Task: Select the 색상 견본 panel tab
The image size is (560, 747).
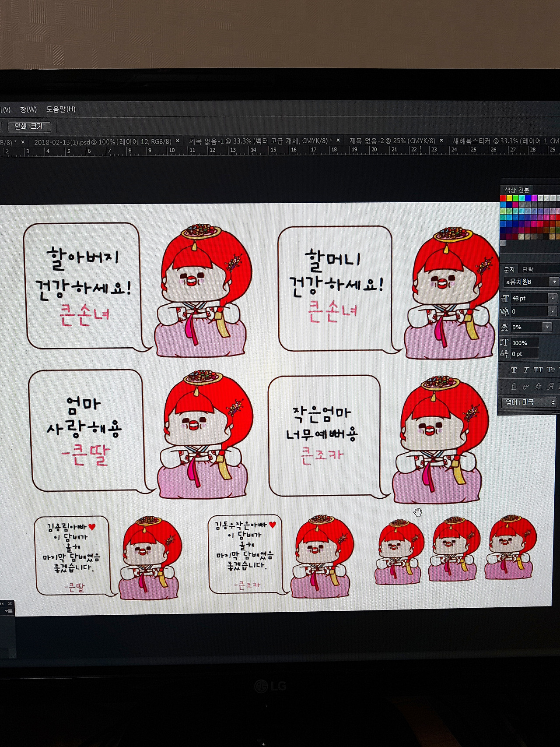Action: (x=517, y=190)
